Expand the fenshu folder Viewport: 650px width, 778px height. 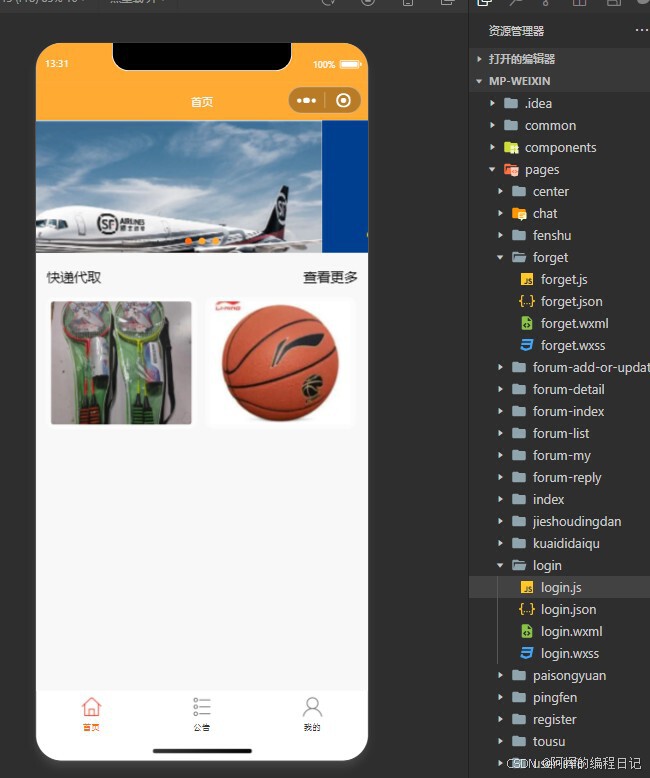pyautogui.click(x=559, y=235)
